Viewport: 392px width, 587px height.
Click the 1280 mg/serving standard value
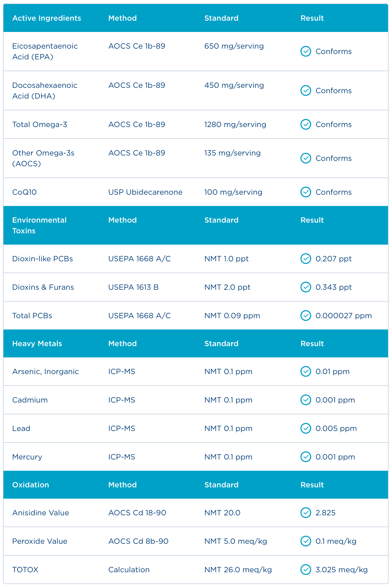[x=235, y=124]
